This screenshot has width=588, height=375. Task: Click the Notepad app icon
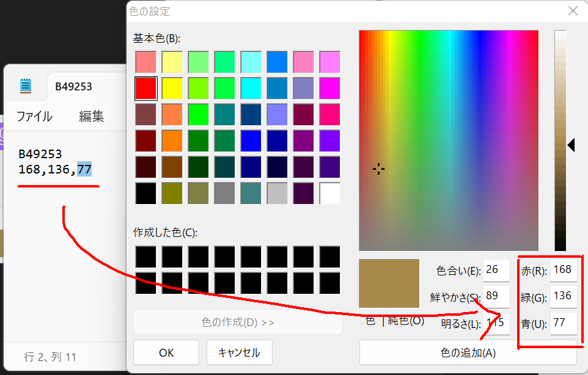click(25, 86)
